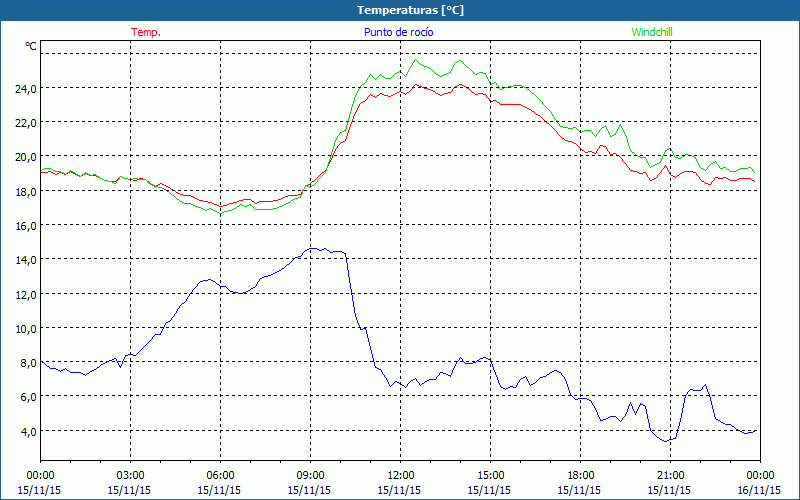Click the 12:00 time axis label

[401, 476]
